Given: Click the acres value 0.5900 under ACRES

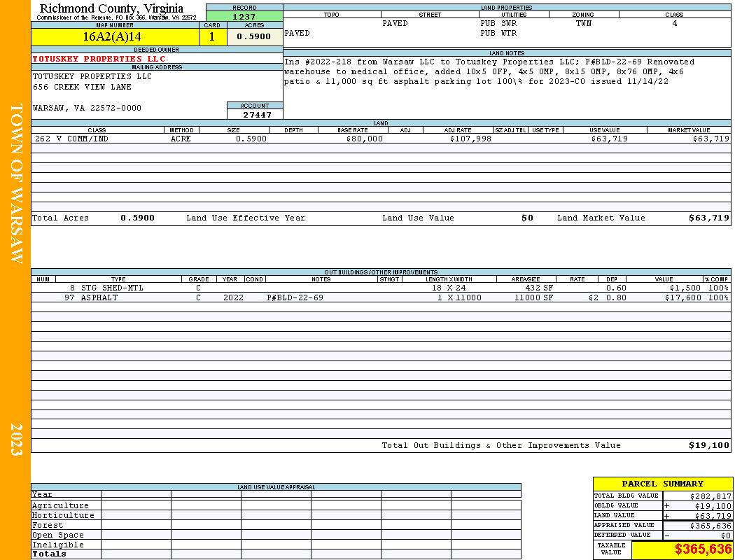Looking at the screenshot, I should [253, 36].
